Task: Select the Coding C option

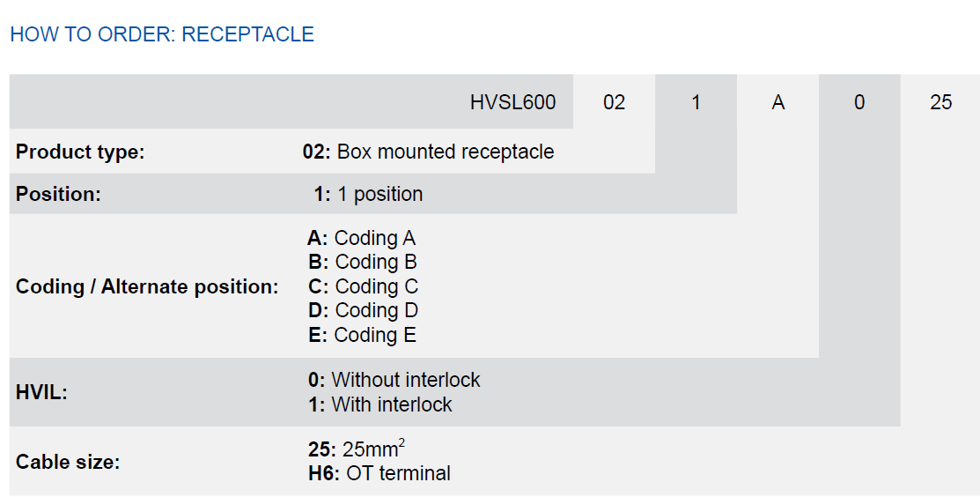Action: click(x=363, y=286)
